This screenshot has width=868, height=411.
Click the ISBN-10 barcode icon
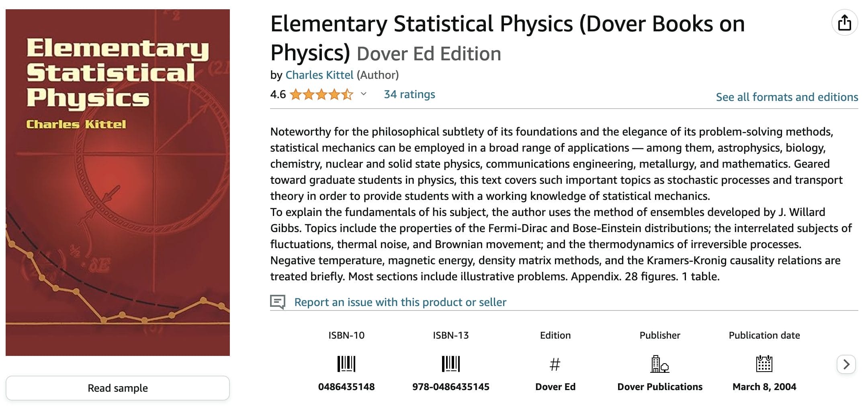346,364
